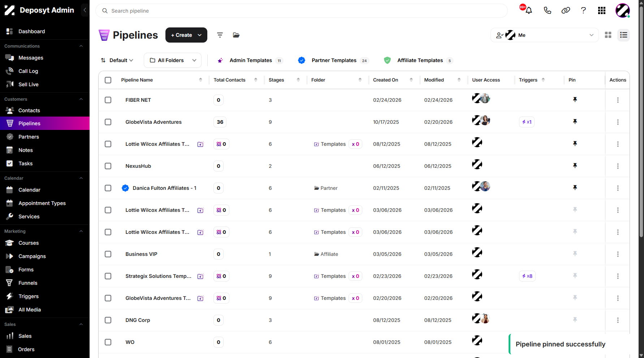Open the notifications bell
The height and width of the screenshot is (358, 644).
click(529, 10)
